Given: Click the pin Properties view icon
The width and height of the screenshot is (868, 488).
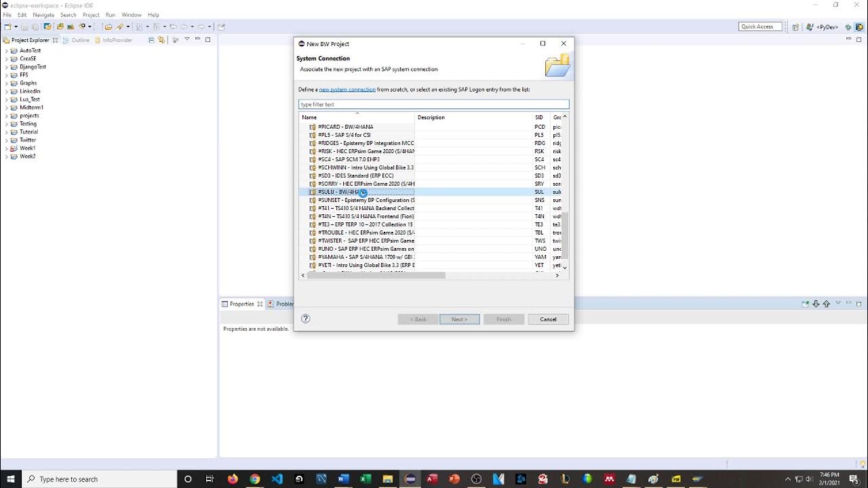Looking at the screenshot, I should click(806, 304).
